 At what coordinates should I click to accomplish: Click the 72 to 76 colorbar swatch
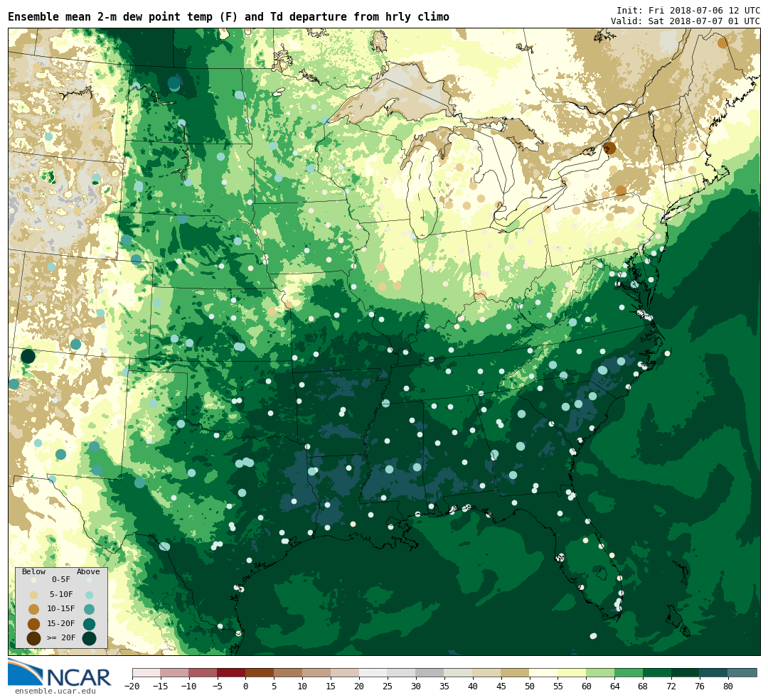686,672
